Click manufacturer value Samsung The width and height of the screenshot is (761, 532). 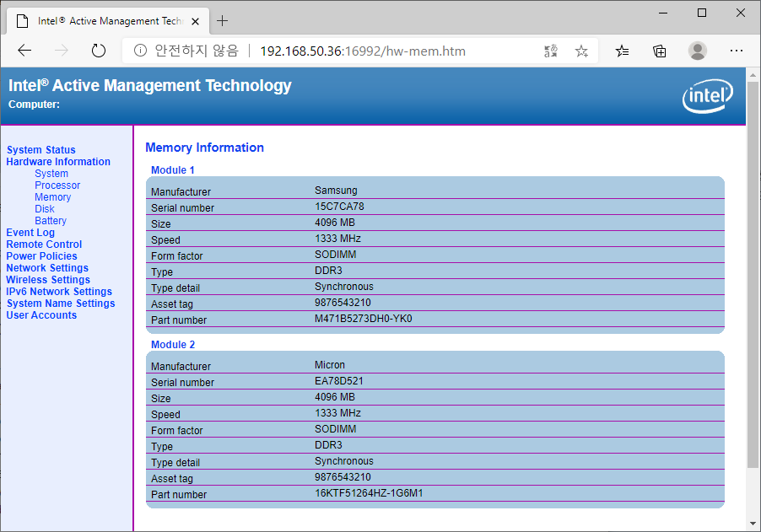[x=336, y=190]
